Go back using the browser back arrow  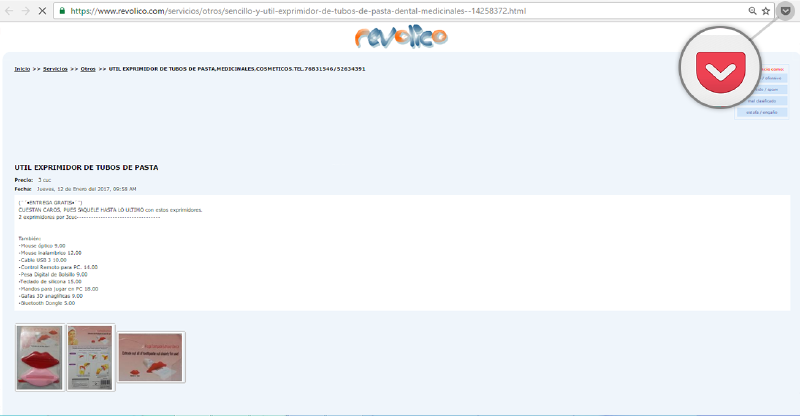coord(9,11)
